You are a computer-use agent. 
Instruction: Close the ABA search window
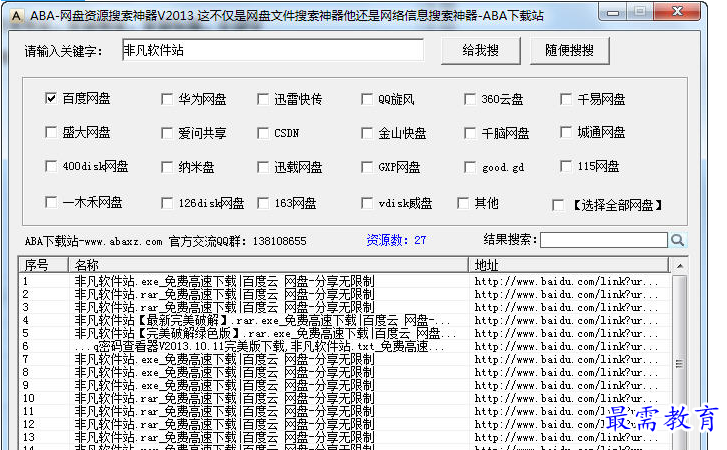pos(677,12)
